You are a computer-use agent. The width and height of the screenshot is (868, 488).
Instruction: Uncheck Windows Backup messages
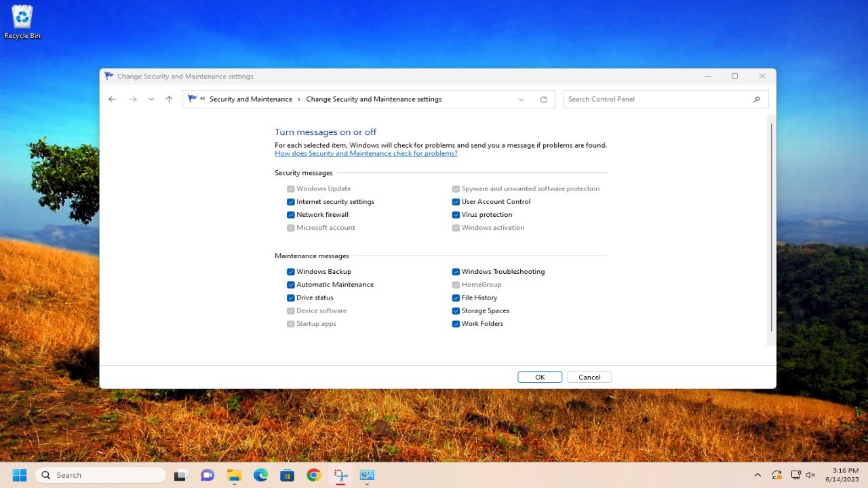click(x=291, y=272)
